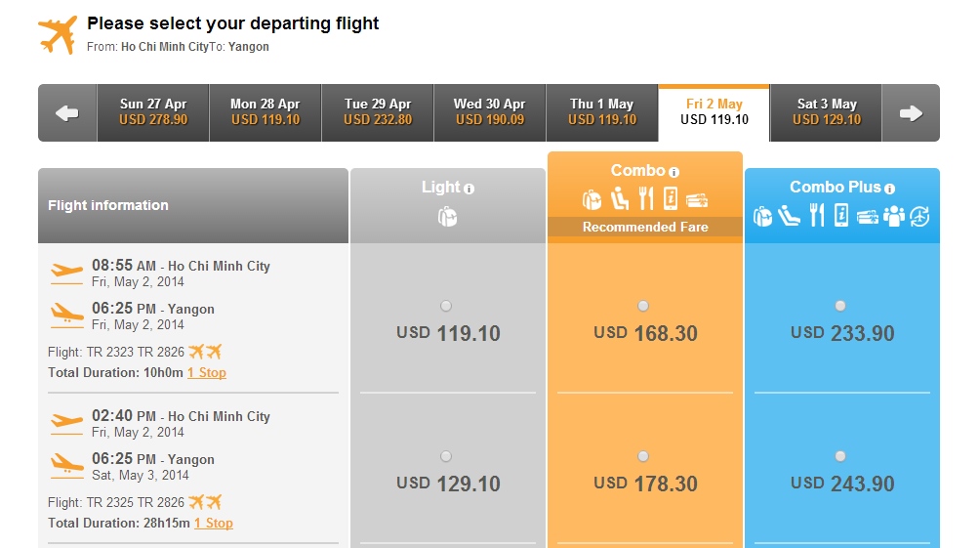
Task: Select Combo fare USD 168.30 radio button
Action: click(x=643, y=306)
